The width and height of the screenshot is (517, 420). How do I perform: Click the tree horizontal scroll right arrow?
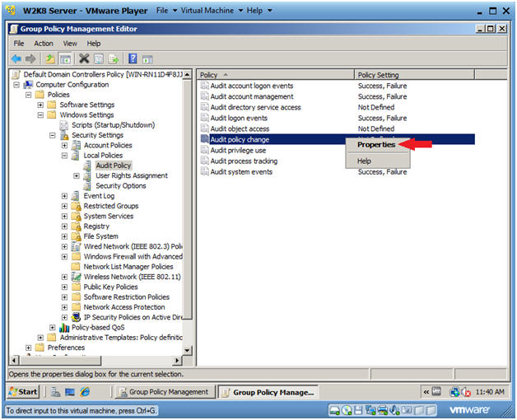[177, 360]
